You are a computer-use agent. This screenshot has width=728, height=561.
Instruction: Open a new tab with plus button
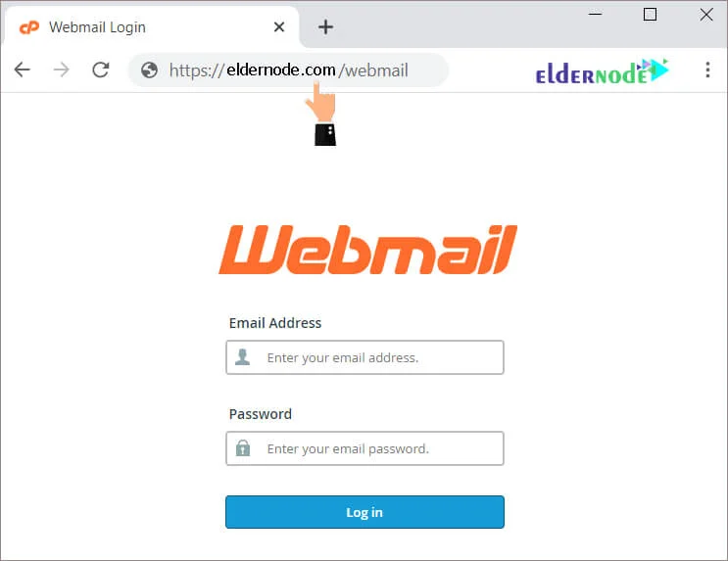pyautogui.click(x=325, y=26)
